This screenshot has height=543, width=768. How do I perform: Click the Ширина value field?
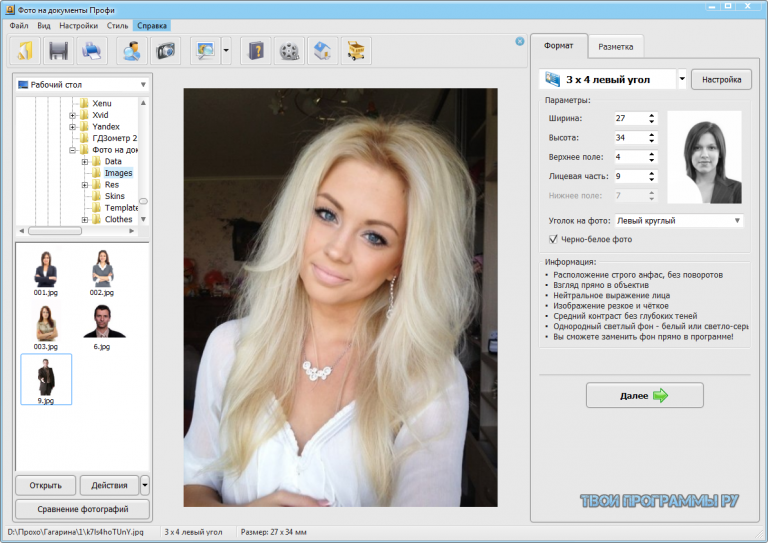click(631, 118)
